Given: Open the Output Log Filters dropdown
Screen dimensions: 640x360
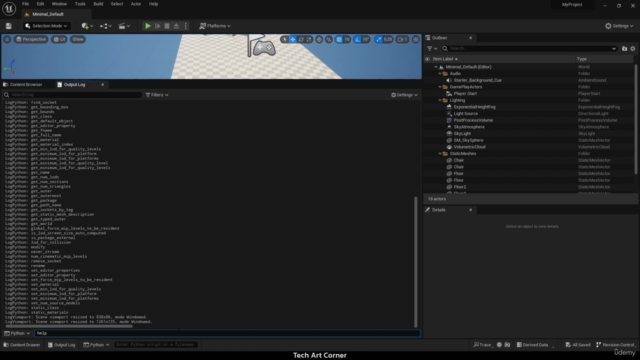Looking at the screenshot, I should pos(157,95).
